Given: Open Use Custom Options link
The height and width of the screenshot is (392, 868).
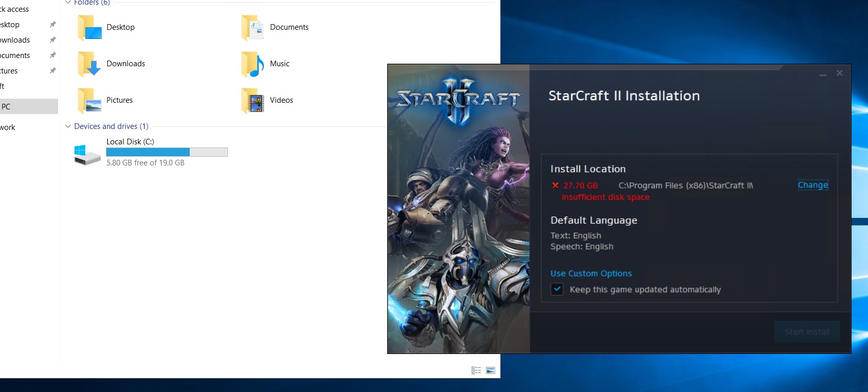Looking at the screenshot, I should tap(591, 273).
